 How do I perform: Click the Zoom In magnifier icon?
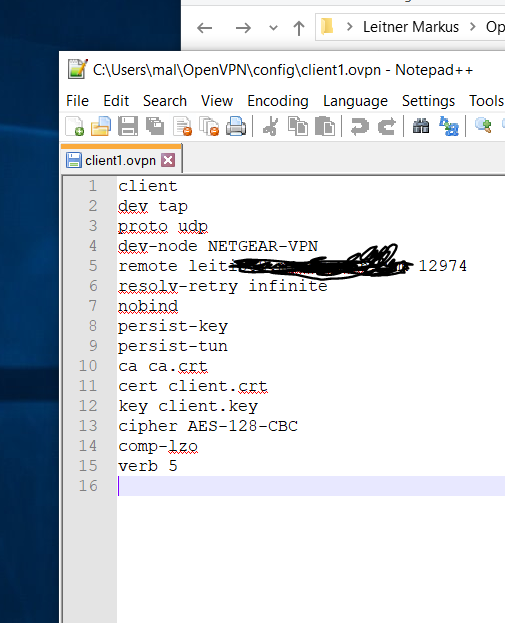483,126
